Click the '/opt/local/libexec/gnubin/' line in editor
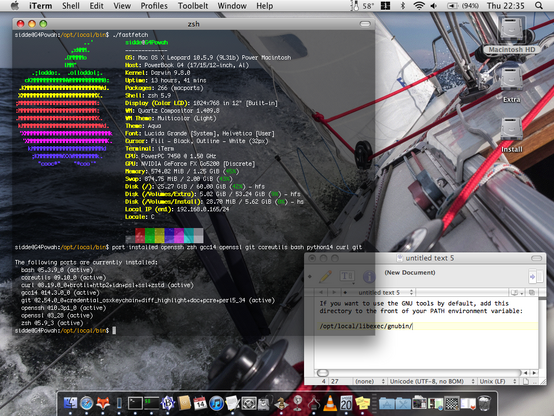Viewport: 554px width, 416px height. click(x=366, y=326)
